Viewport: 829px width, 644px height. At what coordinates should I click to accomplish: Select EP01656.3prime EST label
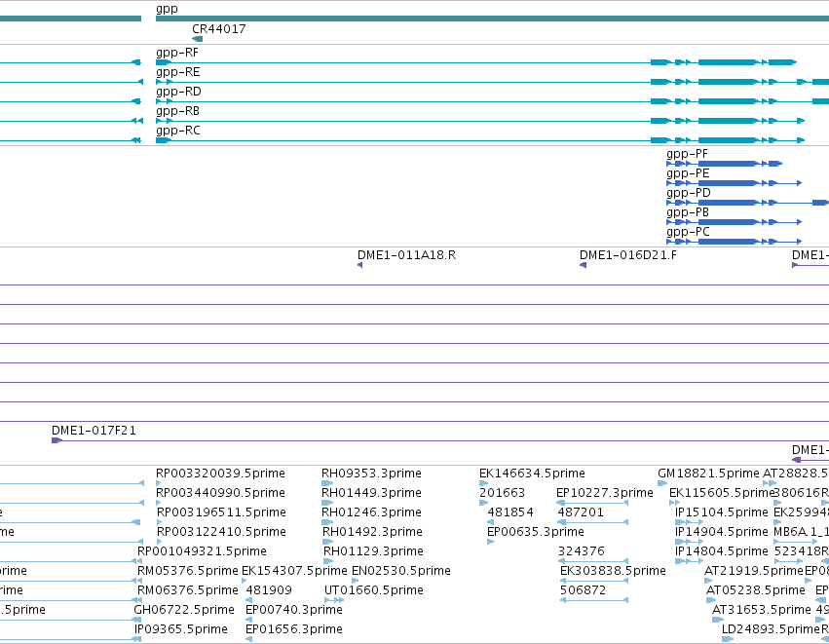[294, 629]
